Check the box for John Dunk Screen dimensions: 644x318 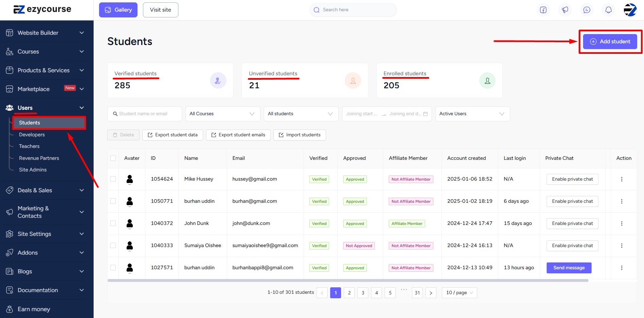pyautogui.click(x=113, y=223)
